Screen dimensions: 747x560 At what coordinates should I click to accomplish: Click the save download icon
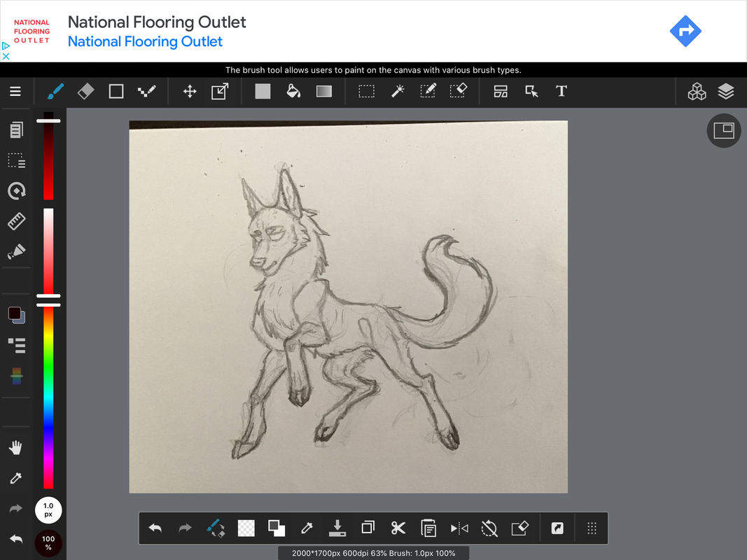point(337,528)
